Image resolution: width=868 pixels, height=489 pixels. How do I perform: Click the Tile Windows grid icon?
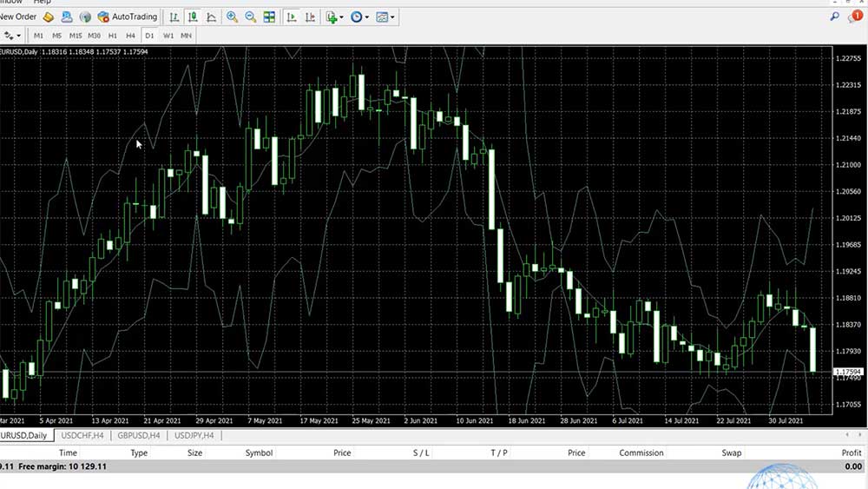[x=269, y=17]
